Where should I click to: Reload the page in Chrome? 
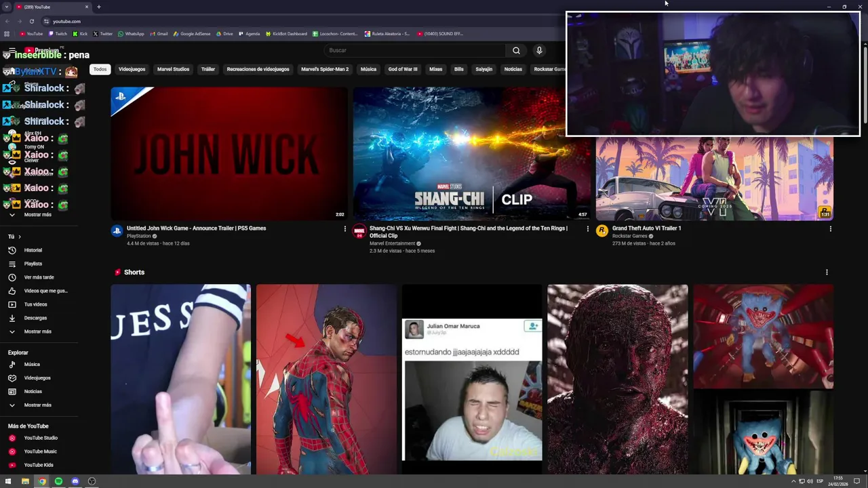(32, 21)
